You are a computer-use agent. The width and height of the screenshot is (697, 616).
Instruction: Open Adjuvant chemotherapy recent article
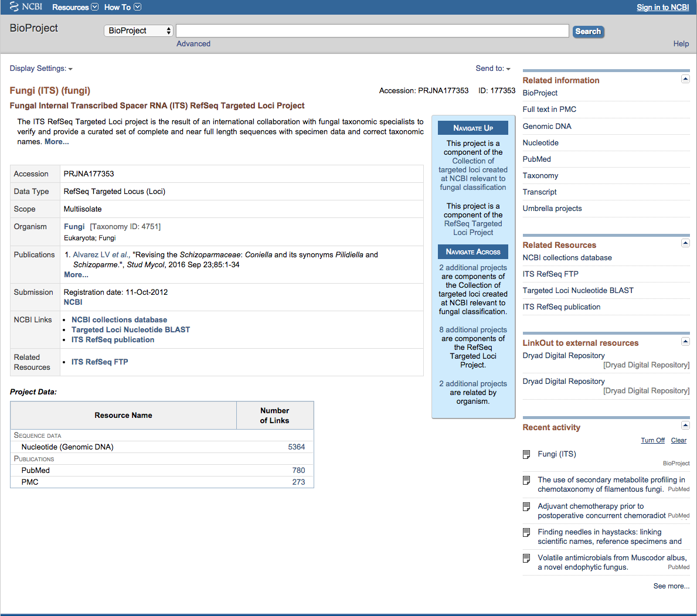(x=602, y=511)
